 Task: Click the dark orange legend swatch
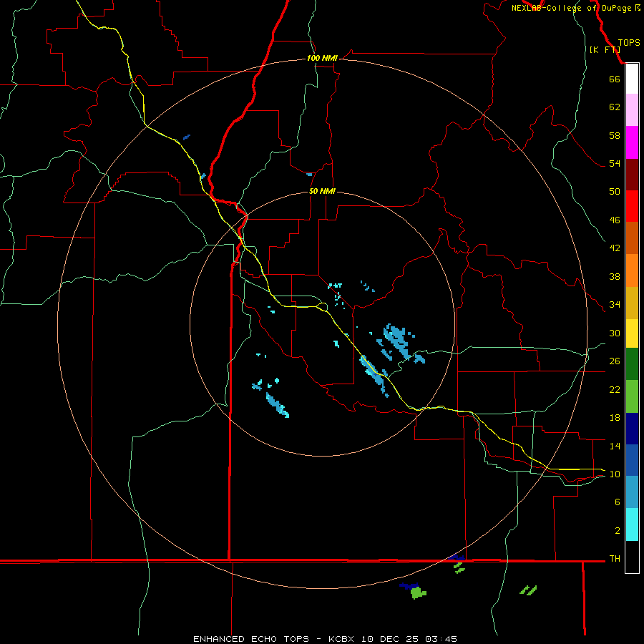coord(632,238)
